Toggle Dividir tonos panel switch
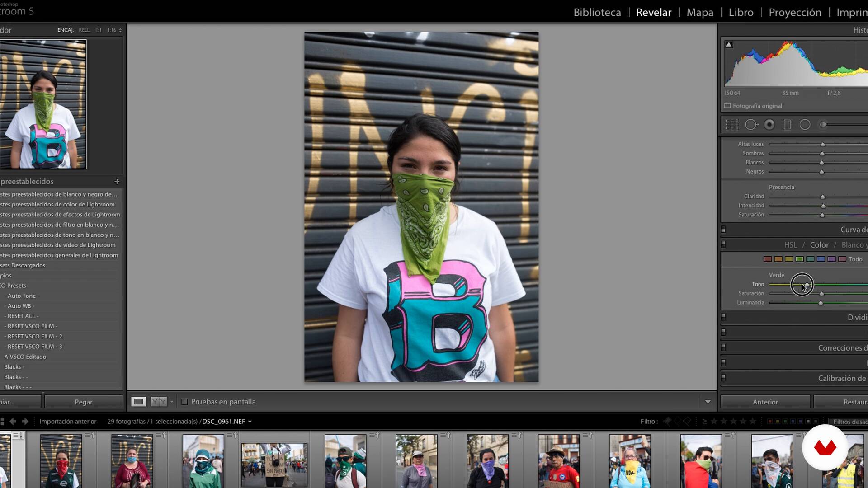The height and width of the screenshot is (488, 868). [x=723, y=317]
